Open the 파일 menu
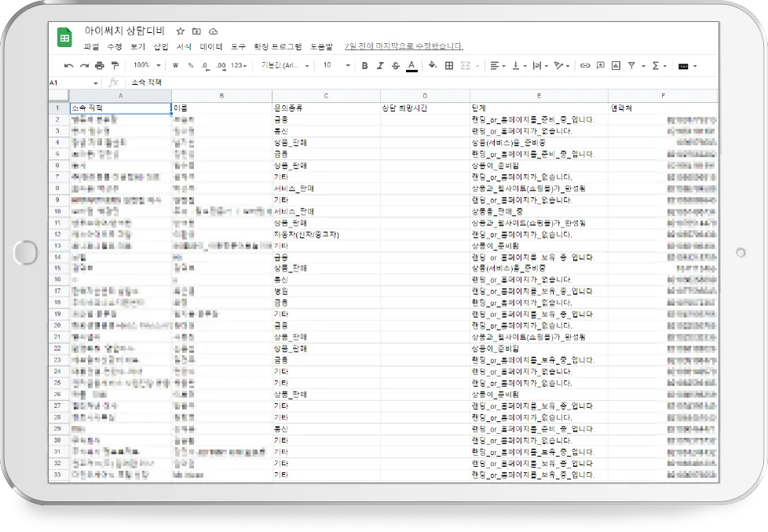 point(91,46)
